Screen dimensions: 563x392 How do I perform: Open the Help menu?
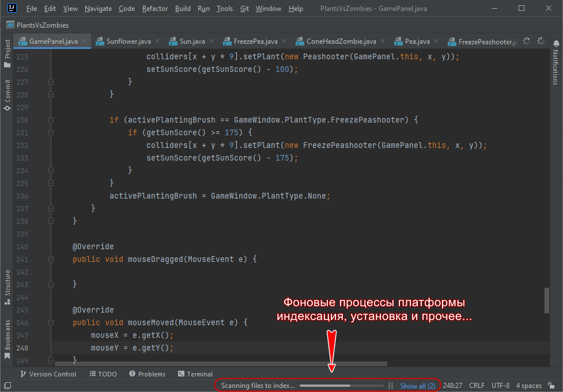point(296,9)
